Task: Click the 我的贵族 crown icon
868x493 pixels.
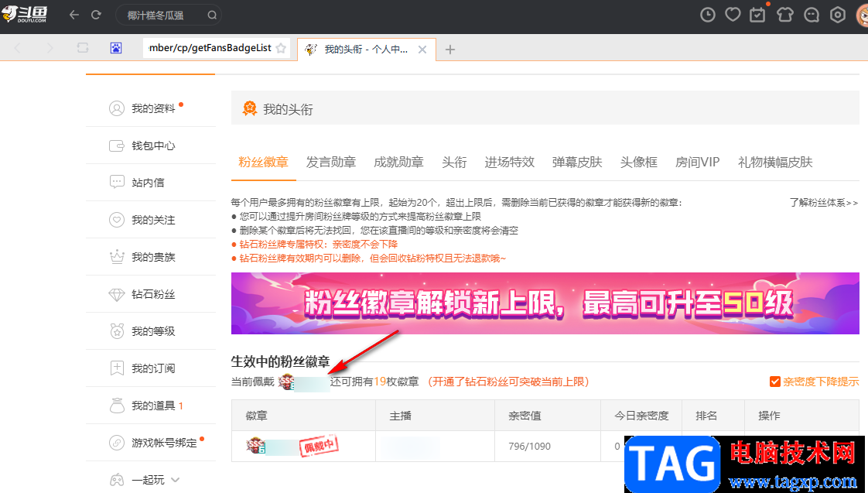Action: point(117,257)
